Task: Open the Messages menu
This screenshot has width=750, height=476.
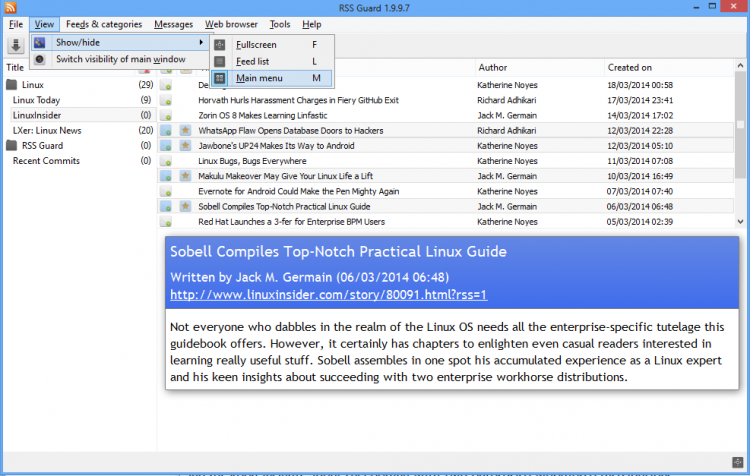Action: pos(173,24)
